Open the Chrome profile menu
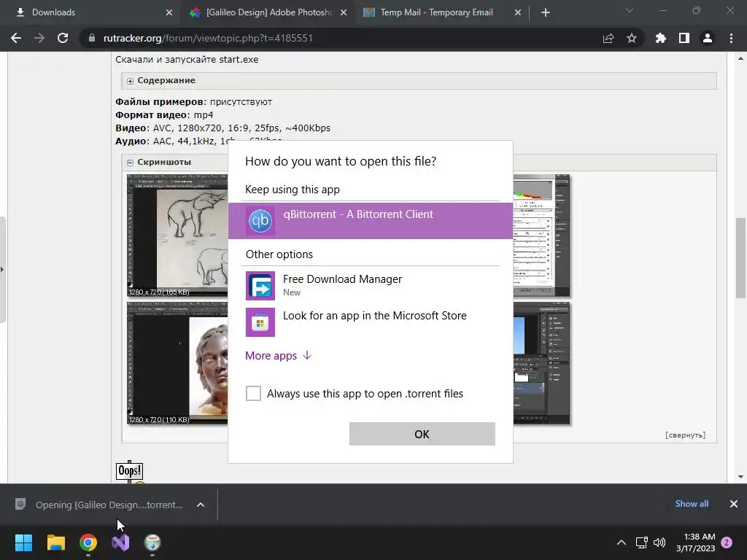 point(708,38)
